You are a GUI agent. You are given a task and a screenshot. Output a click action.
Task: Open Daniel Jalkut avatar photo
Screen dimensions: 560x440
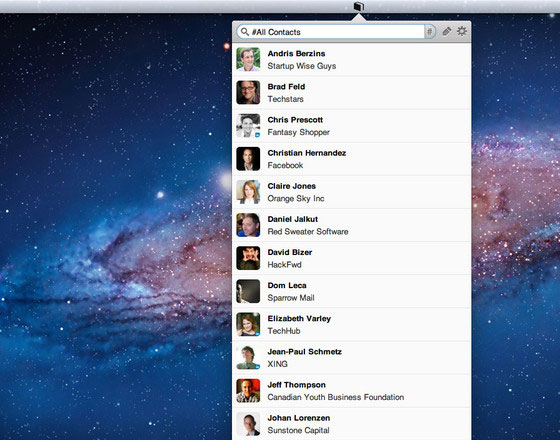(x=248, y=225)
